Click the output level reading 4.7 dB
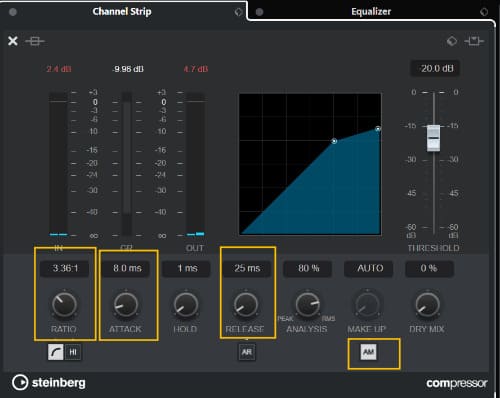Viewport: 500px width, 398px height. (196, 69)
